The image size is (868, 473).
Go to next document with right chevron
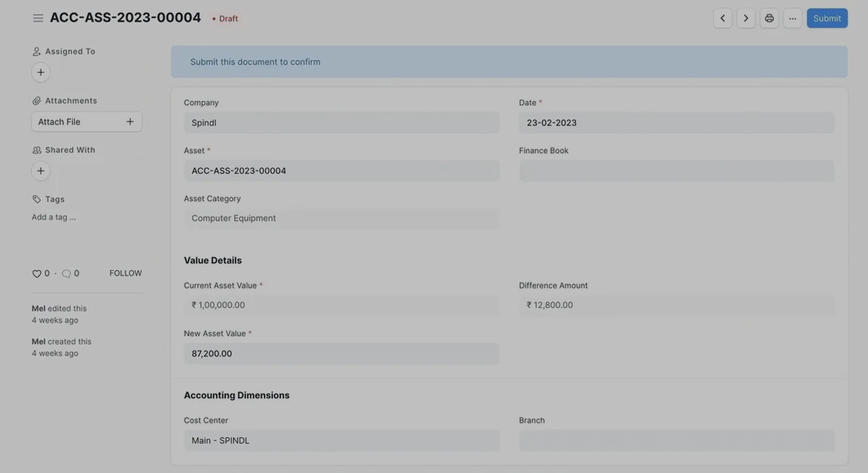746,19
